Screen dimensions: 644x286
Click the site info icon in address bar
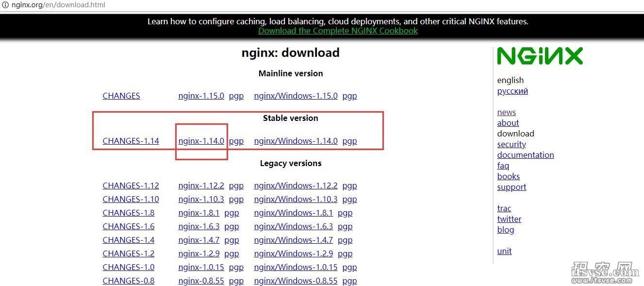4,5
